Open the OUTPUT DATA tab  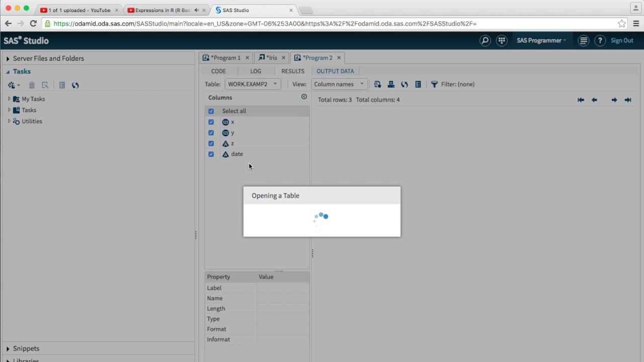pyautogui.click(x=335, y=71)
